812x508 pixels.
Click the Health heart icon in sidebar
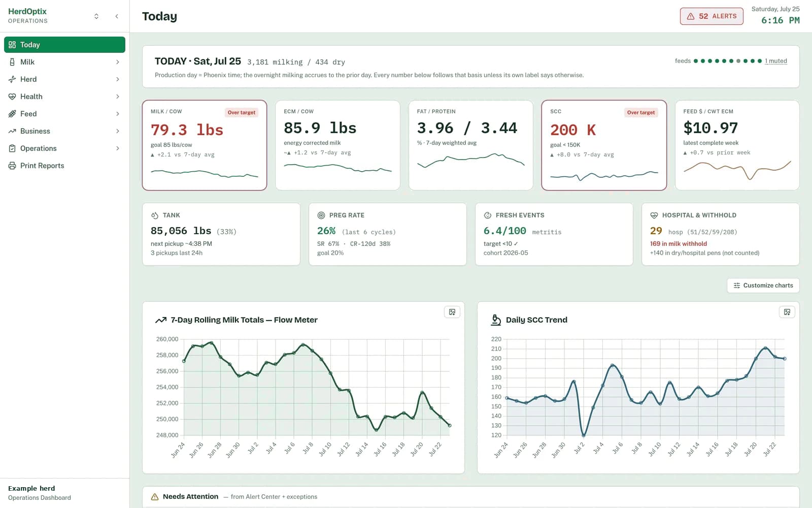click(x=12, y=97)
